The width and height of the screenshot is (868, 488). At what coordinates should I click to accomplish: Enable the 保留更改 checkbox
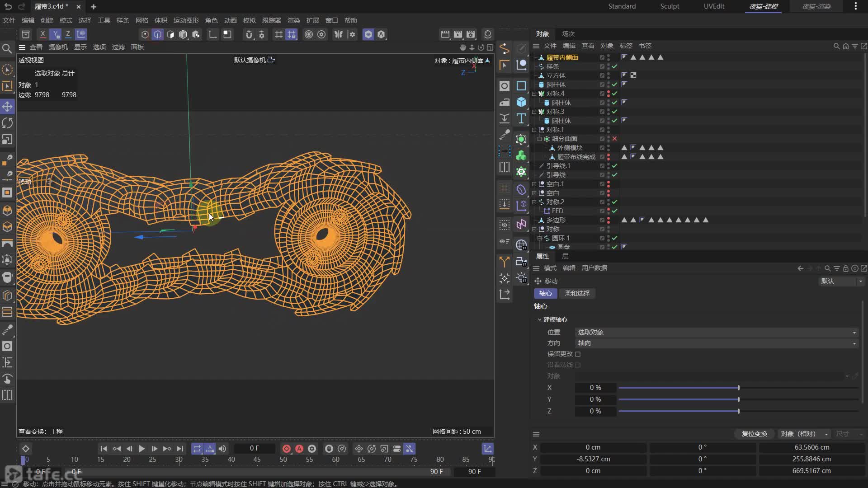pos(578,354)
